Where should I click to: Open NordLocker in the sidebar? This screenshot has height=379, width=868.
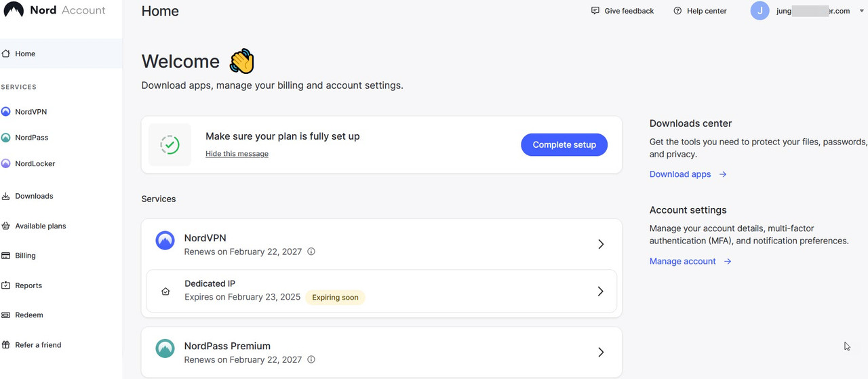point(35,163)
